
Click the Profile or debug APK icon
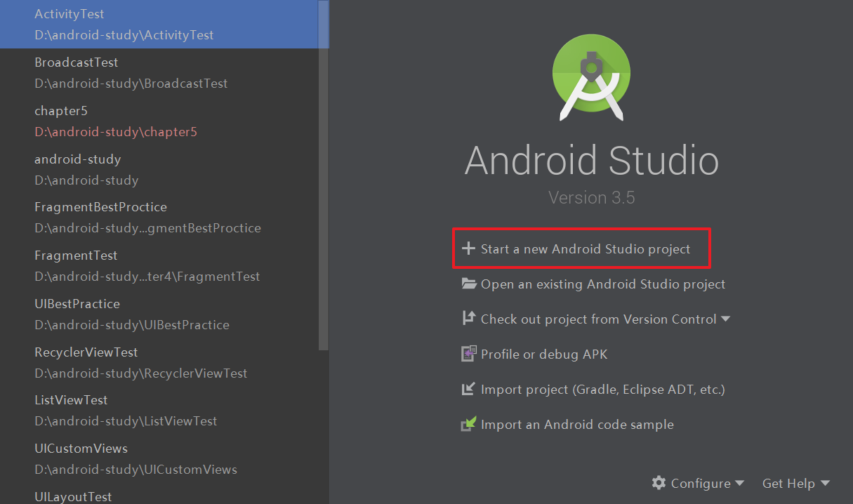[x=468, y=354]
